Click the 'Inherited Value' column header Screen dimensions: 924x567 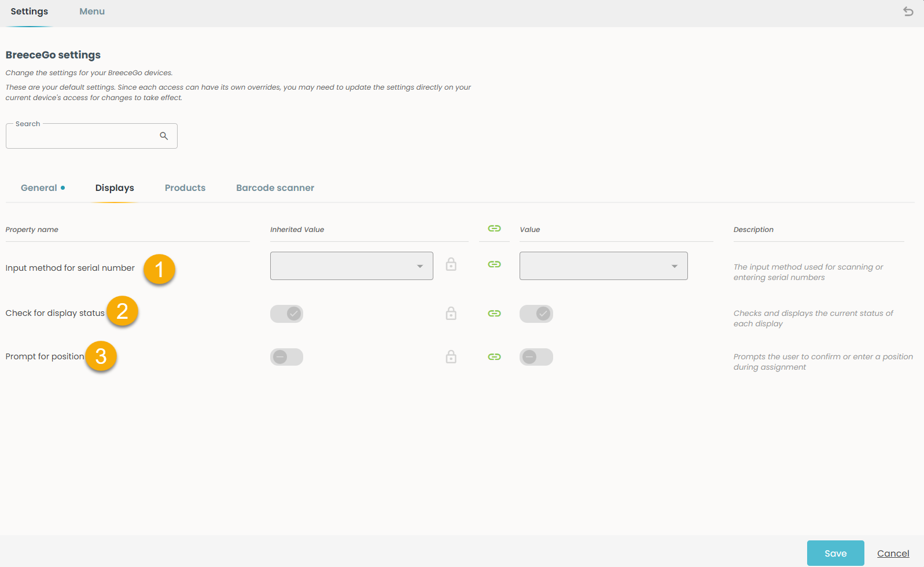(x=297, y=230)
